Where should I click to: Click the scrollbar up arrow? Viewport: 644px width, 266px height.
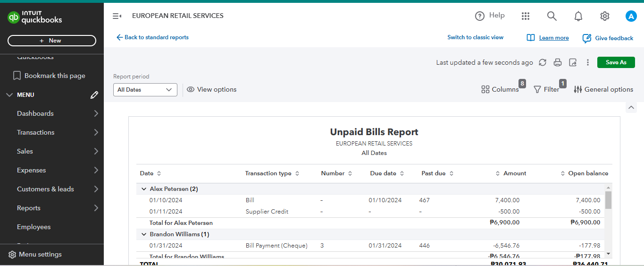[608, 188]
